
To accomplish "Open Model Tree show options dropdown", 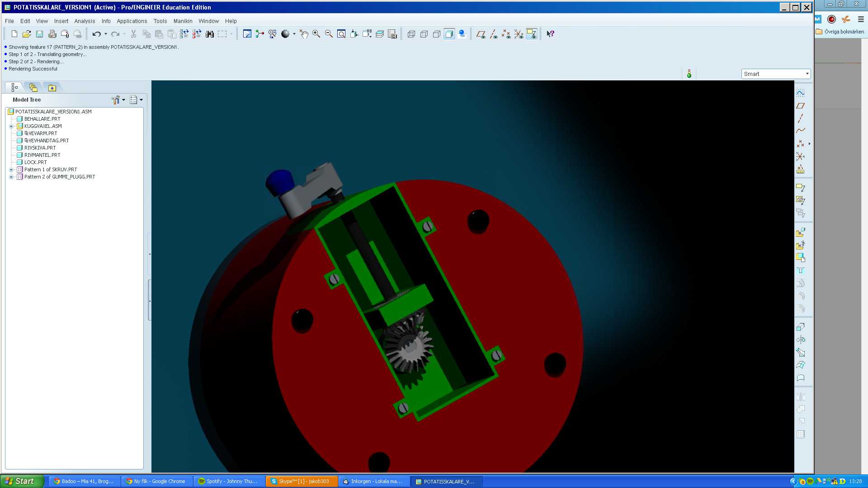I will tap(136, 100).
